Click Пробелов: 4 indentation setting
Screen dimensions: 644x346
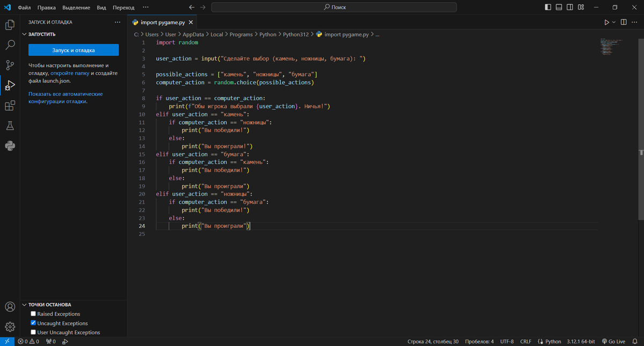[479, 341]
